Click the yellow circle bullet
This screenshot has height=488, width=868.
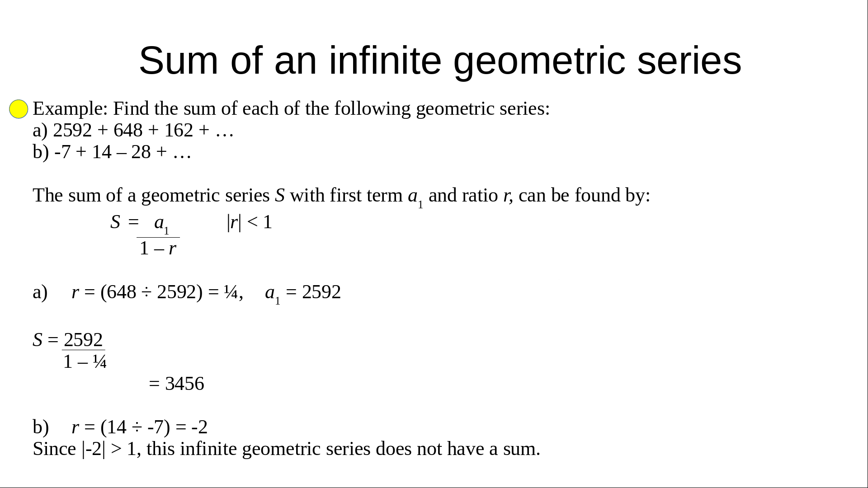click(19, 109)
